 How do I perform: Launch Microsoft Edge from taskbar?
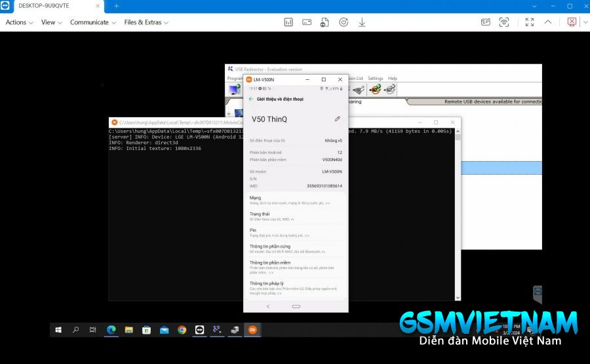tap(111, 330)
